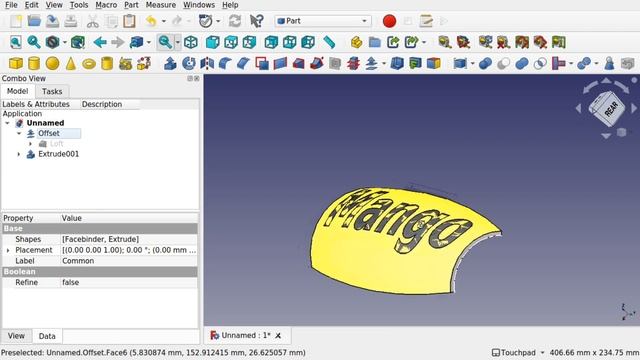Select the Data property tab
Image resolution: width=640 pixels, height=360 pixels.
47,336
